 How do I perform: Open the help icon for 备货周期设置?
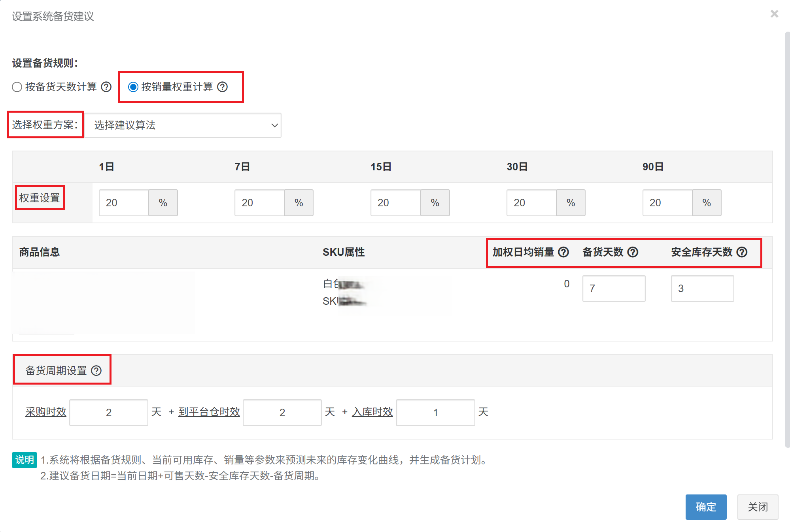(96, 370)
